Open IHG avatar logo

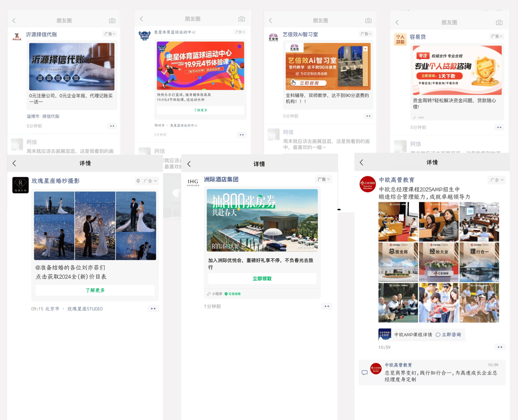click(193, 183)
